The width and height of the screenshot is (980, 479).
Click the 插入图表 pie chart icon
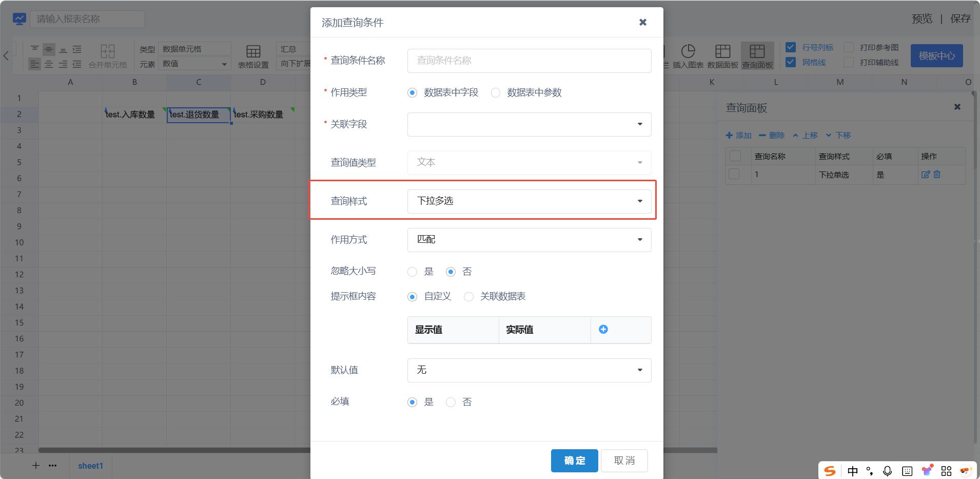click(x=688, y=51)
